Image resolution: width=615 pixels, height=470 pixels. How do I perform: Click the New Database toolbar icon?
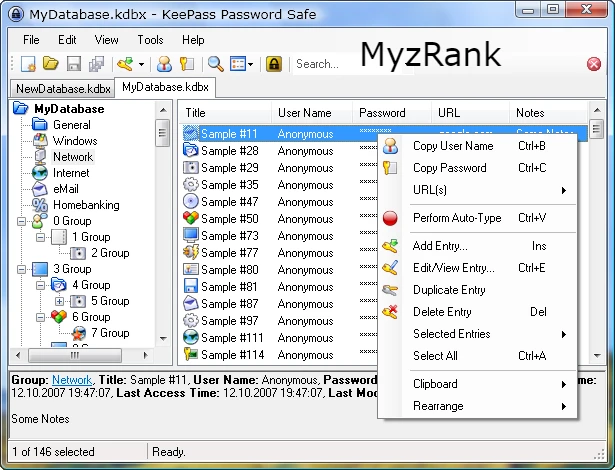click(x=28, y=64)
